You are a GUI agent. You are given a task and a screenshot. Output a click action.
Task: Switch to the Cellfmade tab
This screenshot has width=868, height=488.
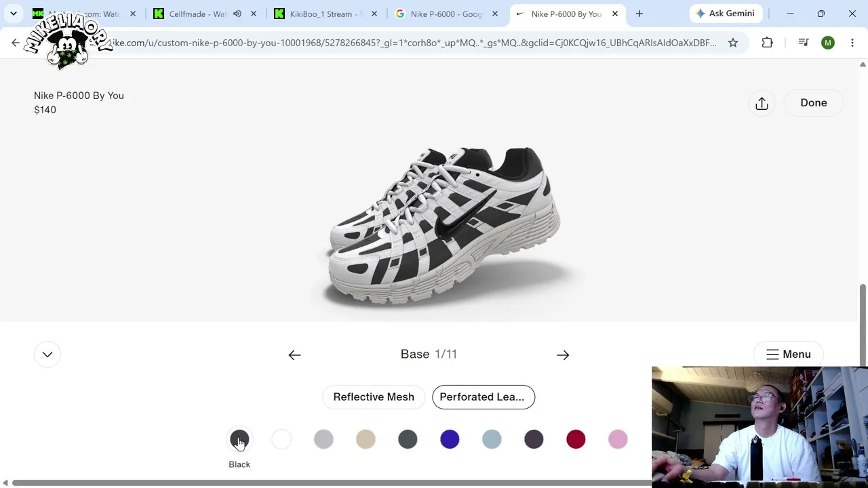click(x=198, y=14)
